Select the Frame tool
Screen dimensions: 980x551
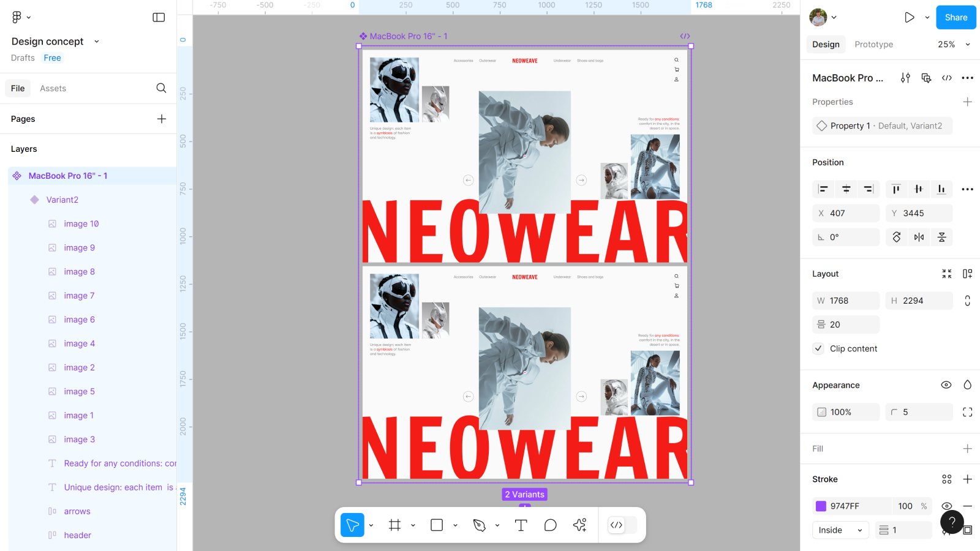(x=394, y=525)
